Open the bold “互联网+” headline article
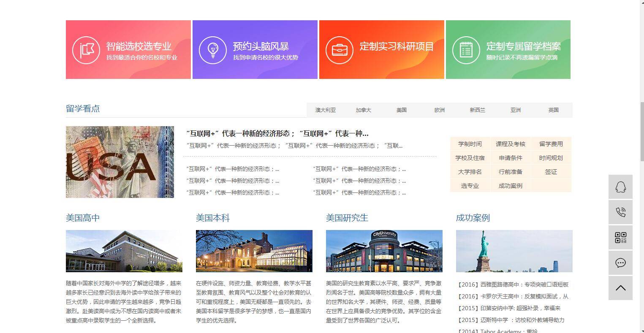644x333 pixels. click(277, 134)
